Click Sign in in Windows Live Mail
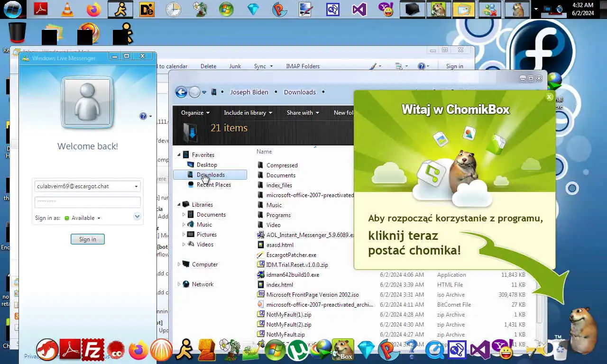607x364 pixels. click(454, 66)
